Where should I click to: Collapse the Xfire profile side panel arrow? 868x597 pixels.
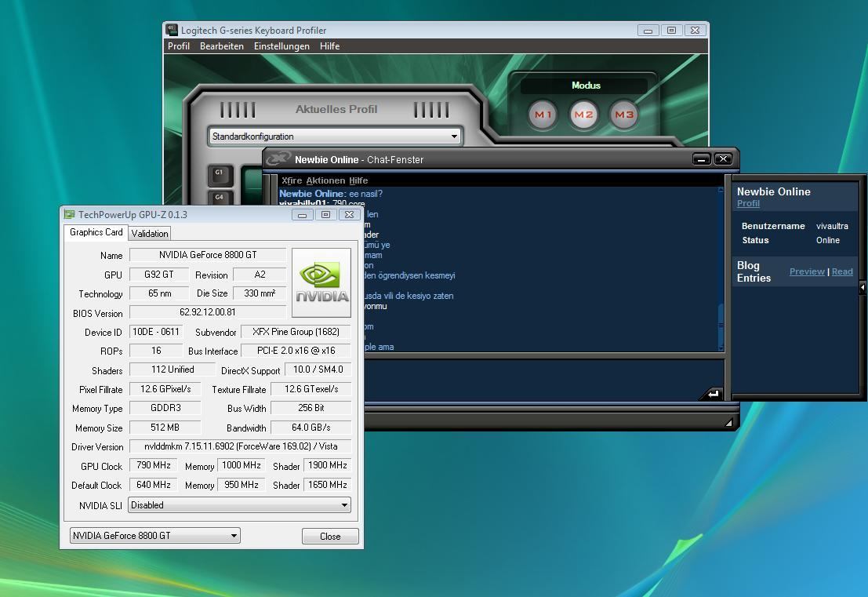coord(863,287)
